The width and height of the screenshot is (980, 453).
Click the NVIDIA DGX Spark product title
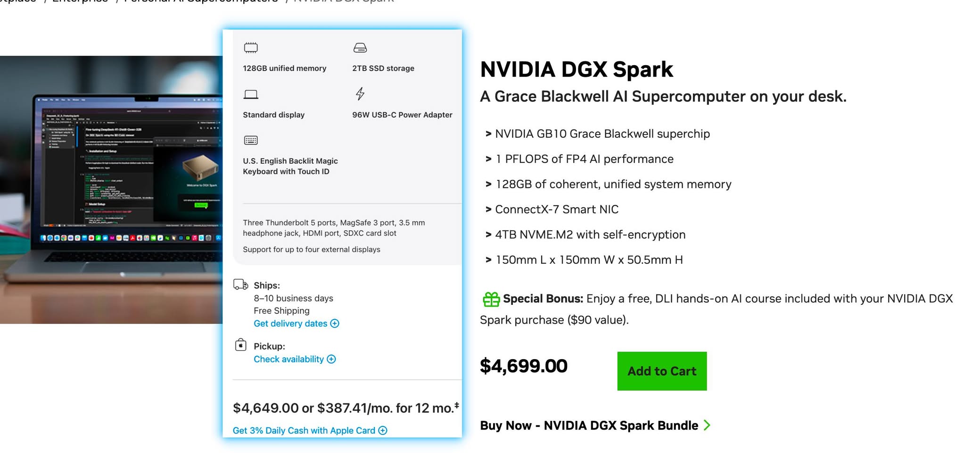(576, 69)
